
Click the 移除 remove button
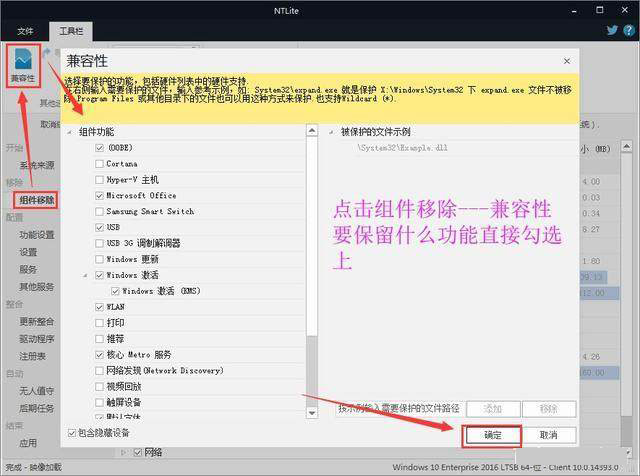click(x=549, y=409)
